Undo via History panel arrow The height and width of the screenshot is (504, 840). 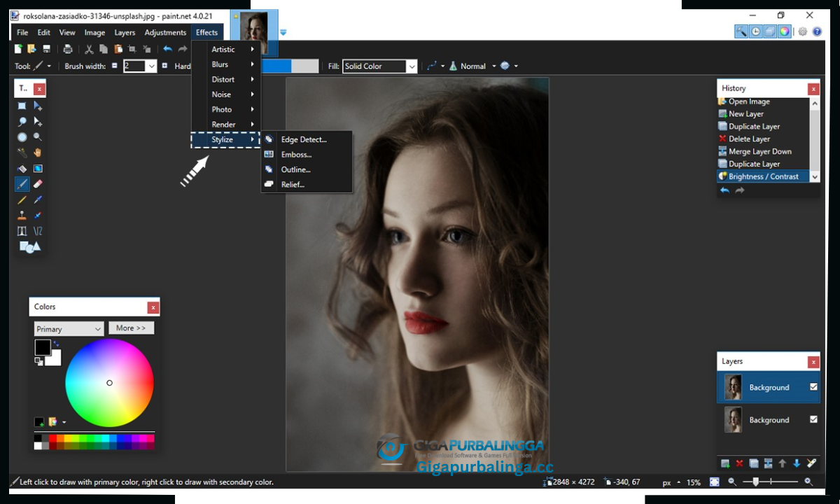tap(724, 190)
